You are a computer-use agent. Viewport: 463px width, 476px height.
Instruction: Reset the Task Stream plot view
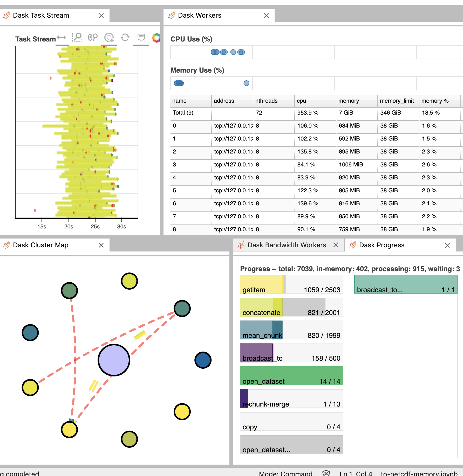click(x=125, y=38)
